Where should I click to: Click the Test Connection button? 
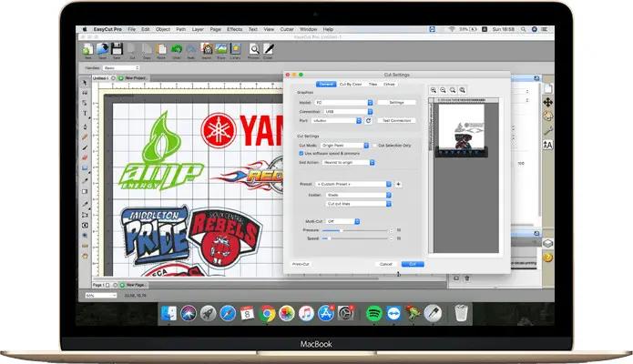click(396, 120)
